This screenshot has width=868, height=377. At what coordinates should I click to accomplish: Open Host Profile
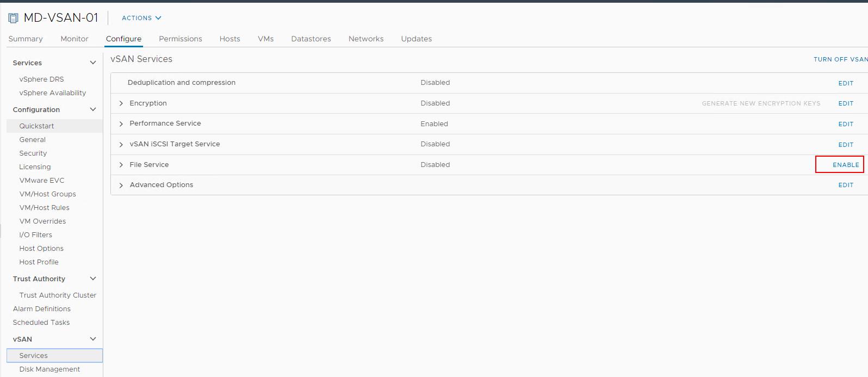pyautogui.click(x=39, y=262)
